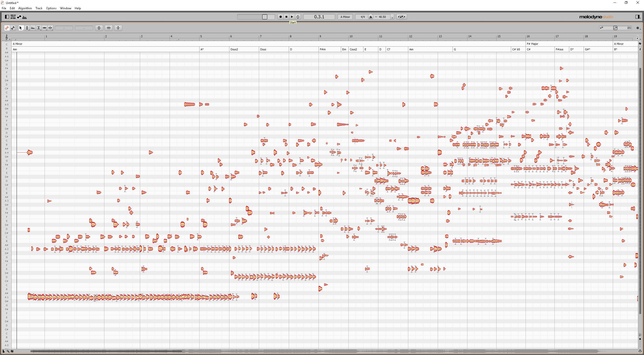Open the Quantize Time macro
The height and width of the screenshot is (355, 644).
tap(109, 28)
